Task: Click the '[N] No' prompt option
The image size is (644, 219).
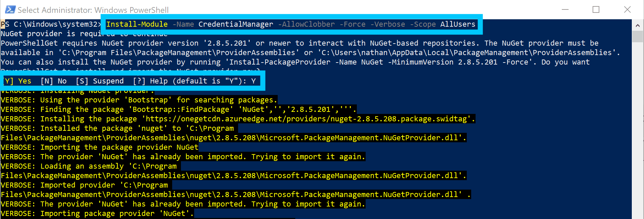Action: pyautogui.click(x=53, y=81)
